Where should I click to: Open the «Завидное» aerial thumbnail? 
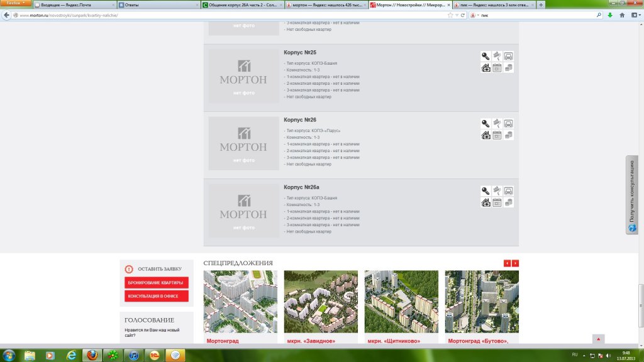321,301
